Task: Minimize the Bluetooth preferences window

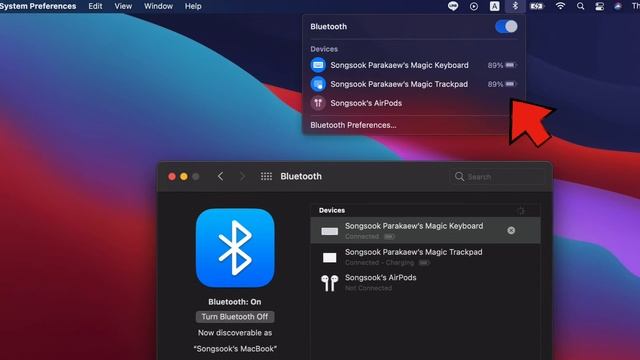Action: (x=184, y=176)
